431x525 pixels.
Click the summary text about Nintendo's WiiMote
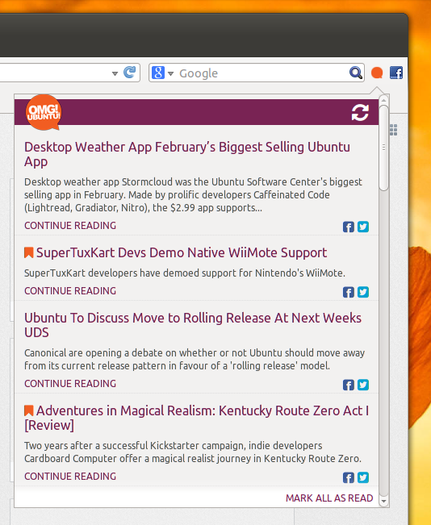pos(185,273)
